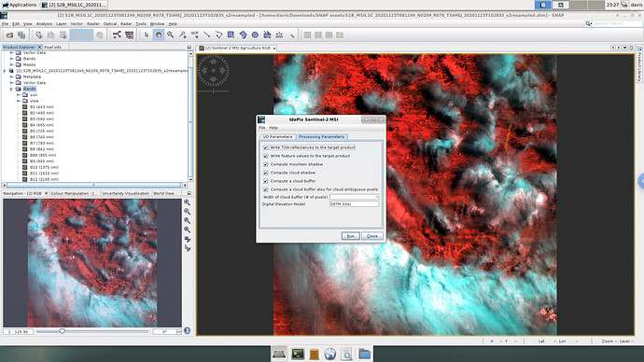Uncheck Write feature values to the target product
644x362 pixels.
point(266,156)
